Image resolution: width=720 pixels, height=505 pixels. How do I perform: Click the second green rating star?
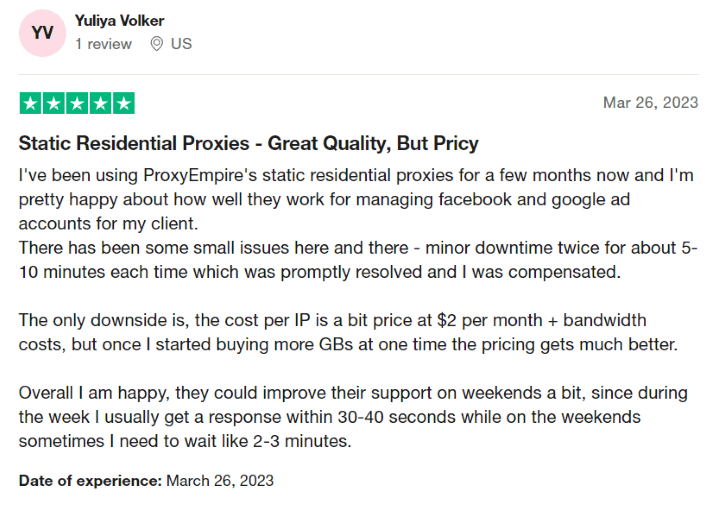click(x=54, y=103)
